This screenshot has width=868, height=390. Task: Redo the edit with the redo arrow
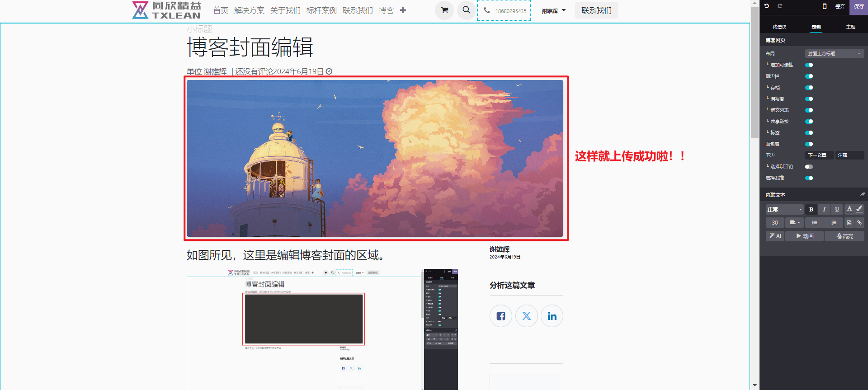[x=780, y=6]
